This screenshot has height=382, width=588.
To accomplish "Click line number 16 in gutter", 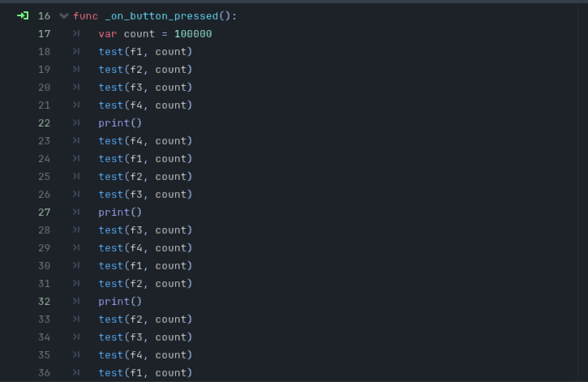I will pyautogui.click(x=44, y=16).
